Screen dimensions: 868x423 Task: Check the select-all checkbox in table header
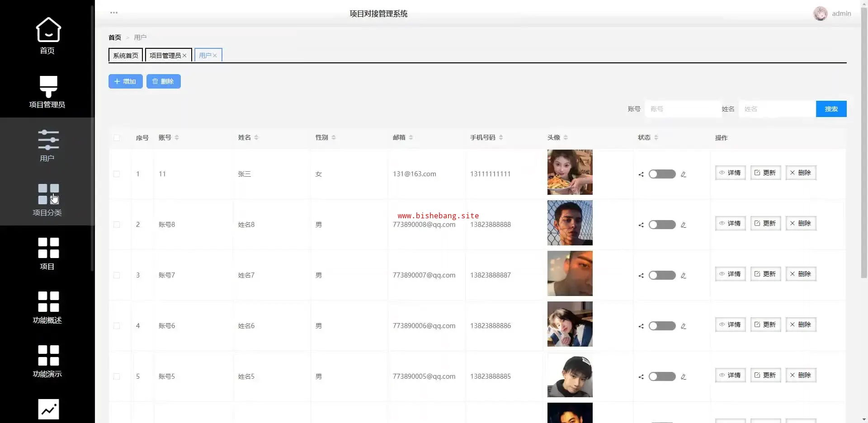117,138
